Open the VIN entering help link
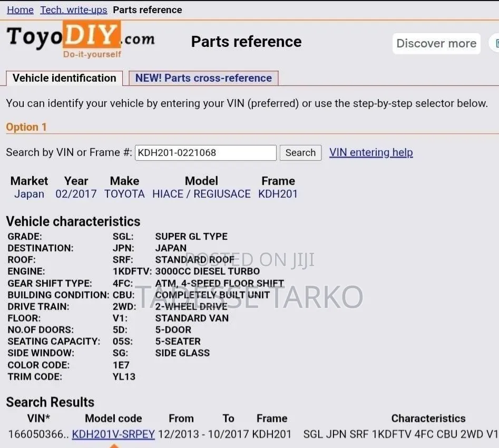499x448 pixels. 371,152
